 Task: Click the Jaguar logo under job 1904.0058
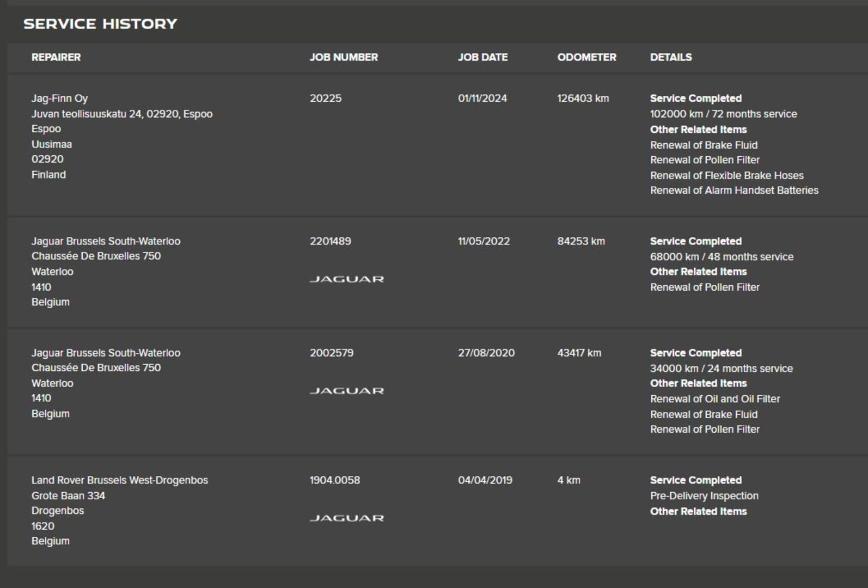click(347, 518)
